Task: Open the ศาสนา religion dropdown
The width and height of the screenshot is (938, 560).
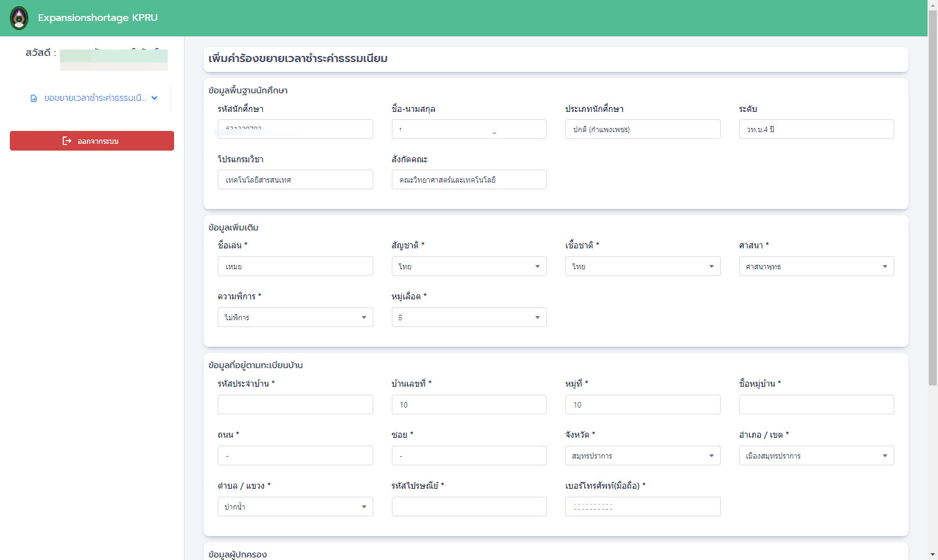Action: coord(816,266)
